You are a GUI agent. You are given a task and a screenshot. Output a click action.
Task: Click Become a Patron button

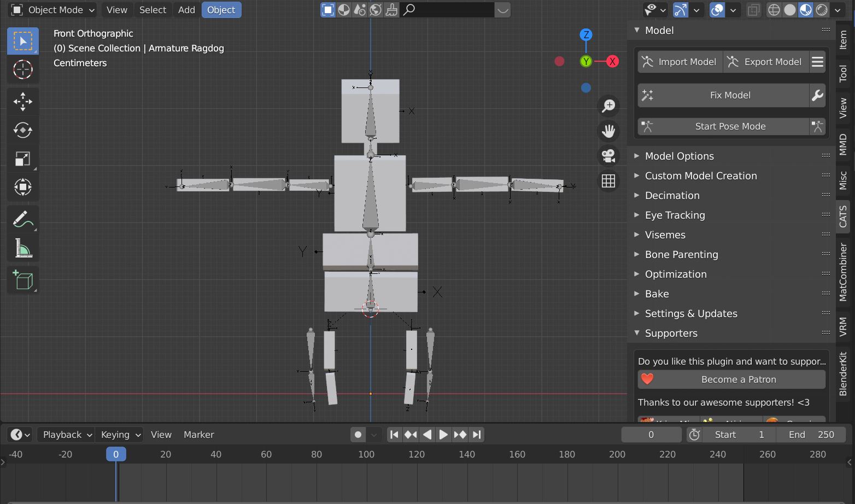[x=731, y=379]
